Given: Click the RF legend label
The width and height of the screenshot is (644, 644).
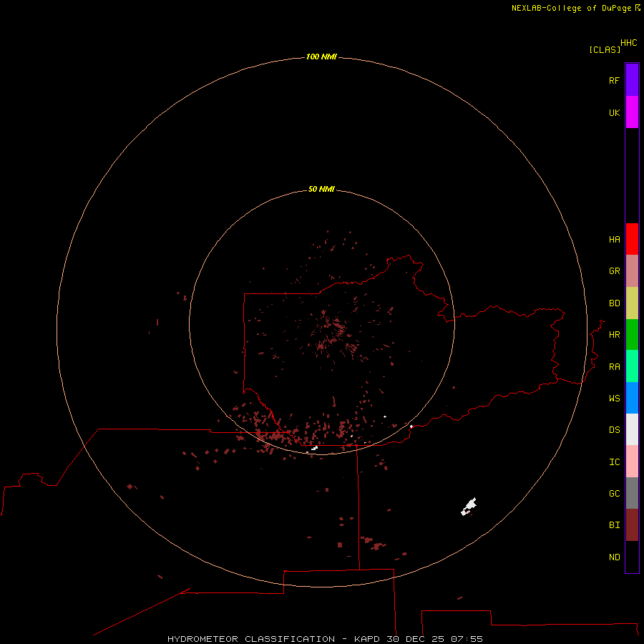Looking at the screenshot, I should coord(614,80).
